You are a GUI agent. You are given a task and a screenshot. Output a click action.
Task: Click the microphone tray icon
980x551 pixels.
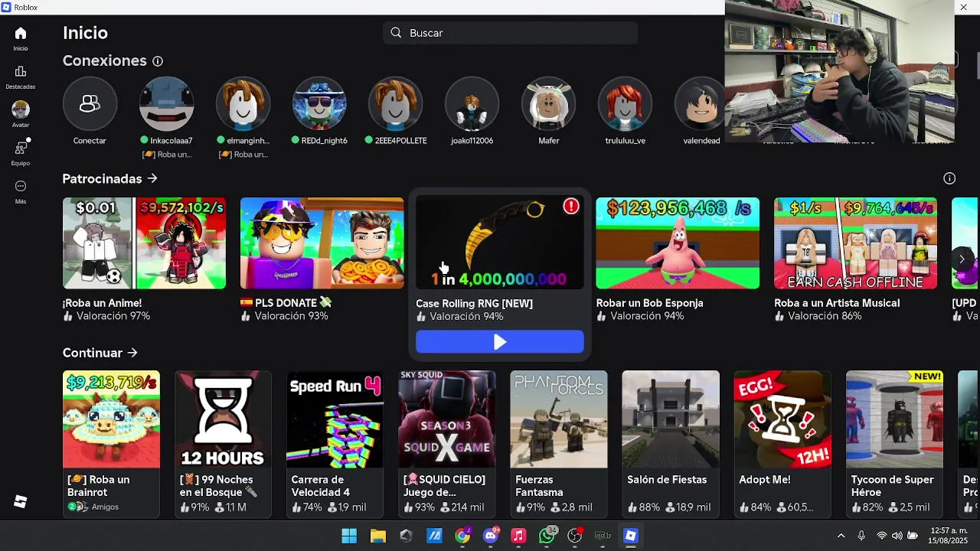861,536
